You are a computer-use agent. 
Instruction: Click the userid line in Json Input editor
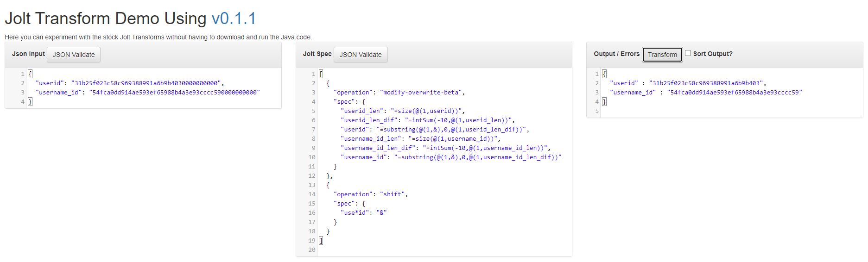130,83
